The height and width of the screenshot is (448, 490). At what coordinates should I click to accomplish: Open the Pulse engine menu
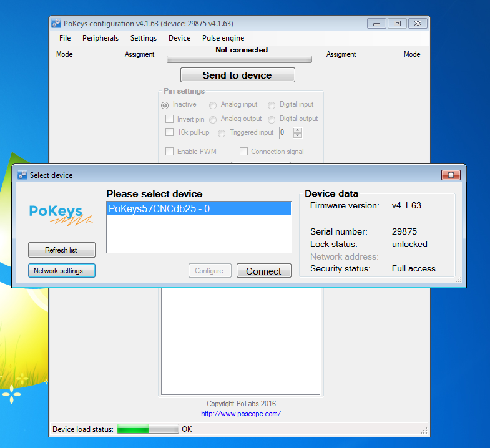[x=223, y=38]
